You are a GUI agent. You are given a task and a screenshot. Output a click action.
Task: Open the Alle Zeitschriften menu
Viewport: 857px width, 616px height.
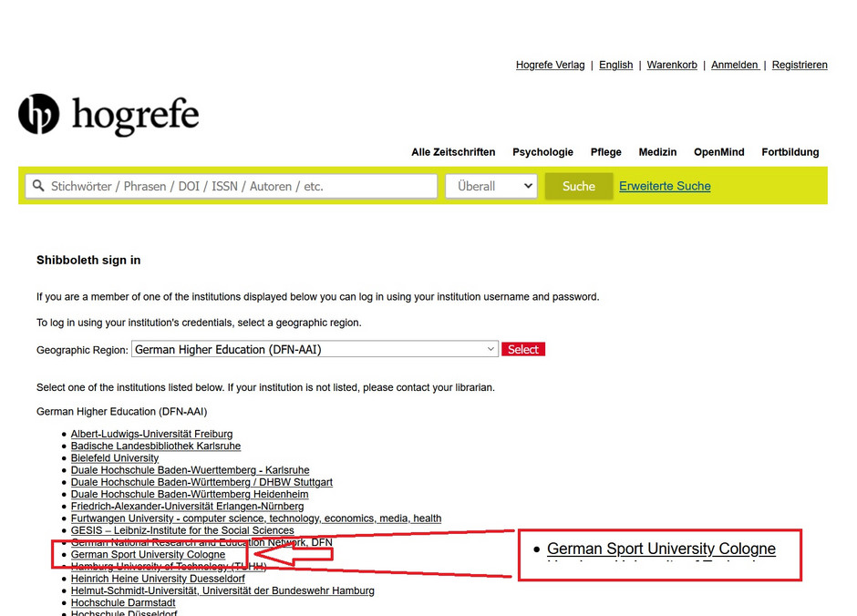click(453, 152)
